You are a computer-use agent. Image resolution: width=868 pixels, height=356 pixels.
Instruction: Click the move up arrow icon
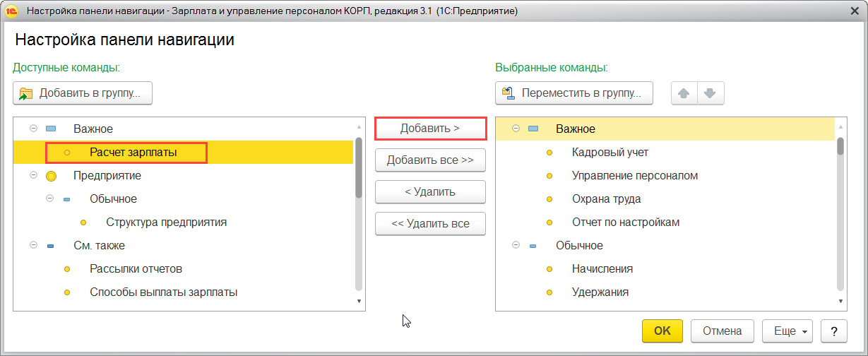[684, 93]
